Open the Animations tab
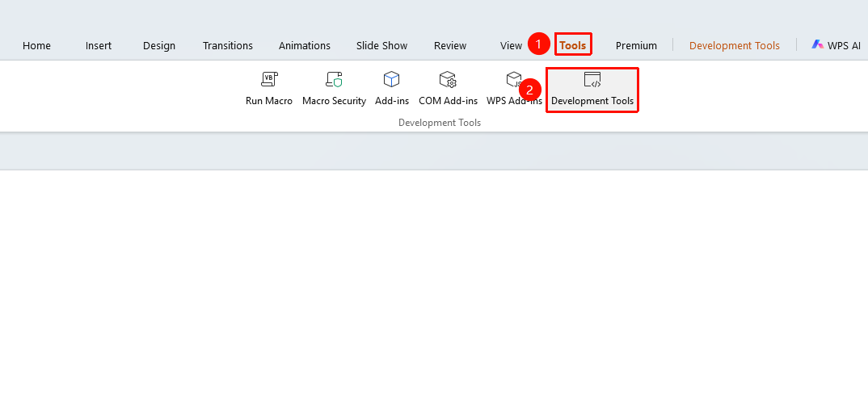The height and width of the screenshot is (415, 868). (305, 46)
